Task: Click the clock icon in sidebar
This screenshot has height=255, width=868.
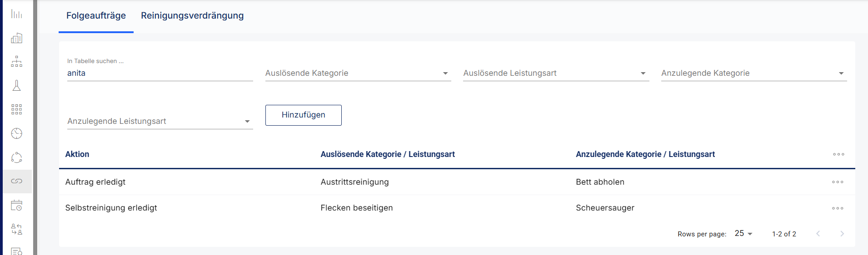Action: coord(17,133)
